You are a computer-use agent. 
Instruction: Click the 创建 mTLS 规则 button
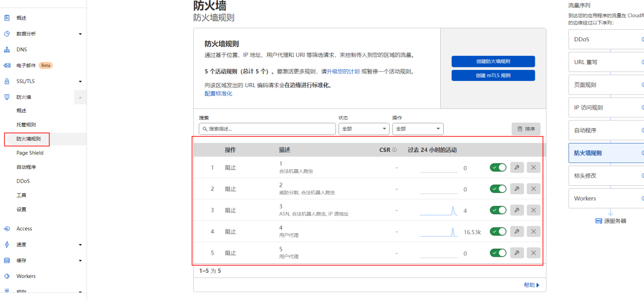click(493, 76)
